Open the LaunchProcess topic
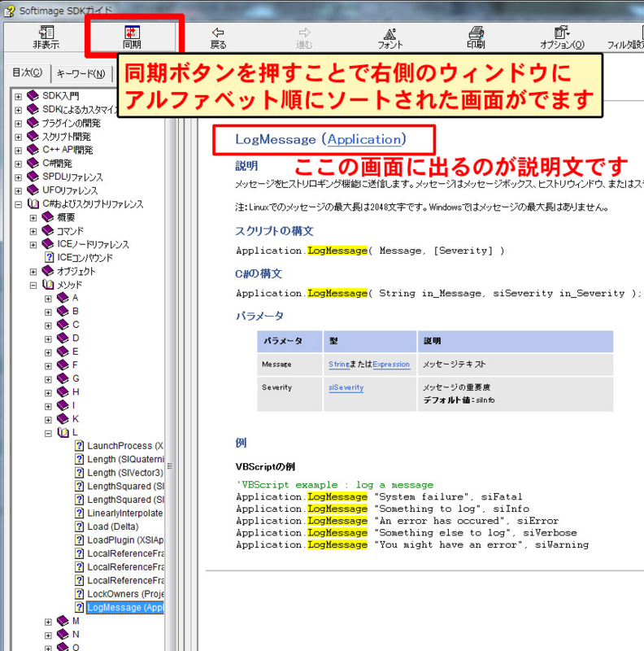This screenshot has height=651, width=644. click(x=125, y=446)
